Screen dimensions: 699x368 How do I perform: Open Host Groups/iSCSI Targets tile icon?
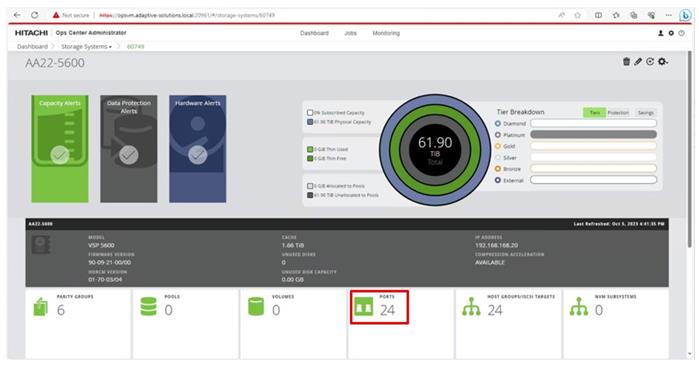tap(471, 307)
